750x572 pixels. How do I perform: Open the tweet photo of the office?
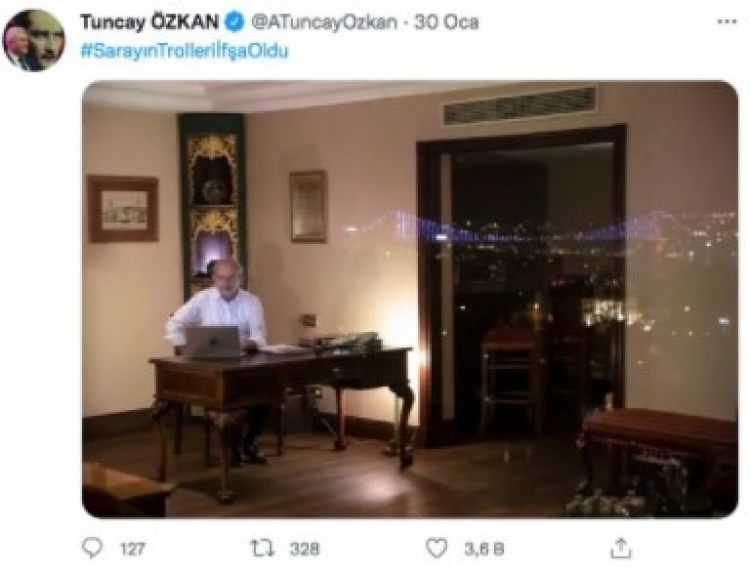click(410, 299)
